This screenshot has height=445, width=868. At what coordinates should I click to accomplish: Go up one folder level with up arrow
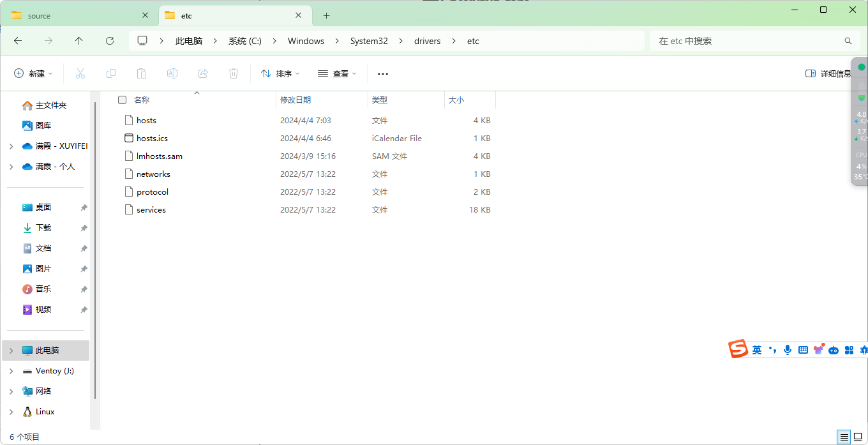pyautogui.click(x=79, y=41)
